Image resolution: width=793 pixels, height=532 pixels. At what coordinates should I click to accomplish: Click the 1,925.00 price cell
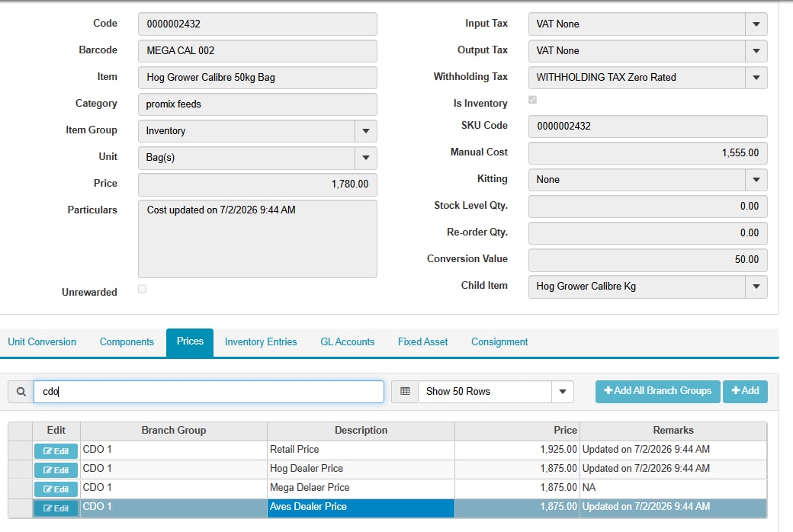click(518, 450)
